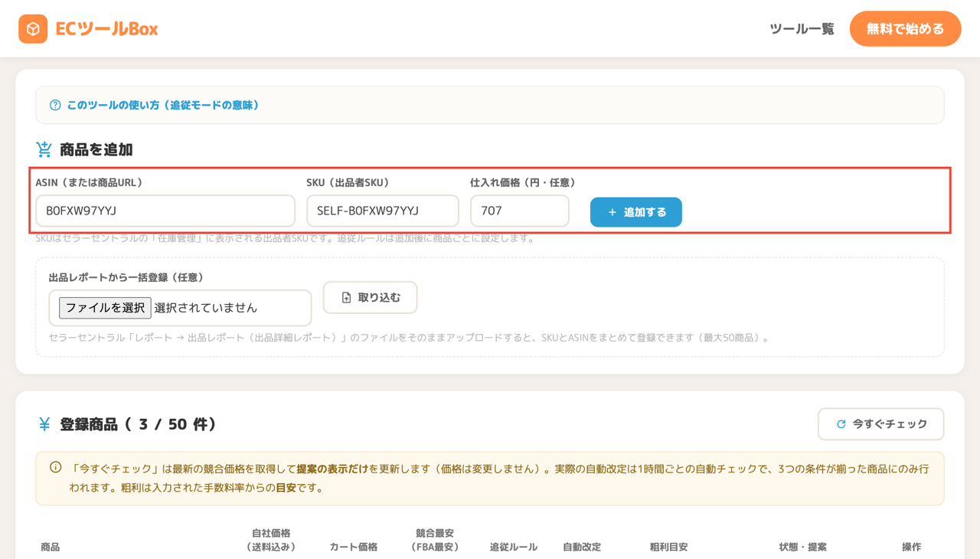Screen dimensions: 980x559
Task: Click the 登録商品 ( 3 / 50 件) heading
Action: point(138,424)
